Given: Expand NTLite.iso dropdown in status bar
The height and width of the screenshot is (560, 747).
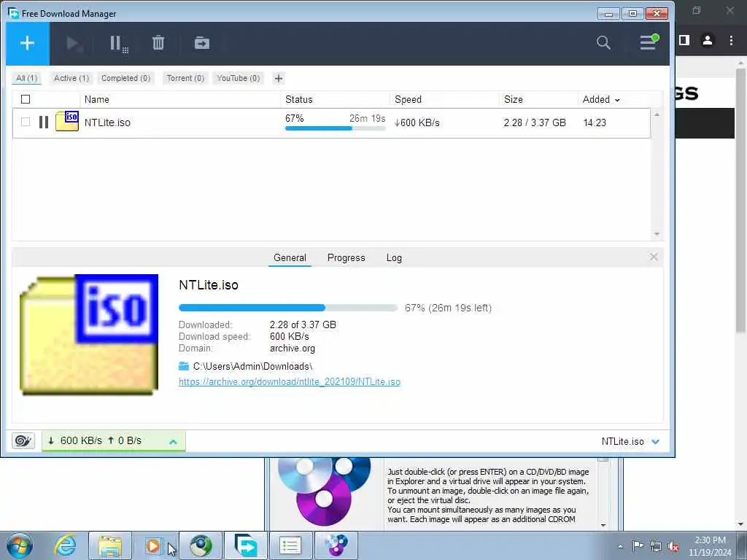Looking at the screenshot, I should (x=656, y=441).
